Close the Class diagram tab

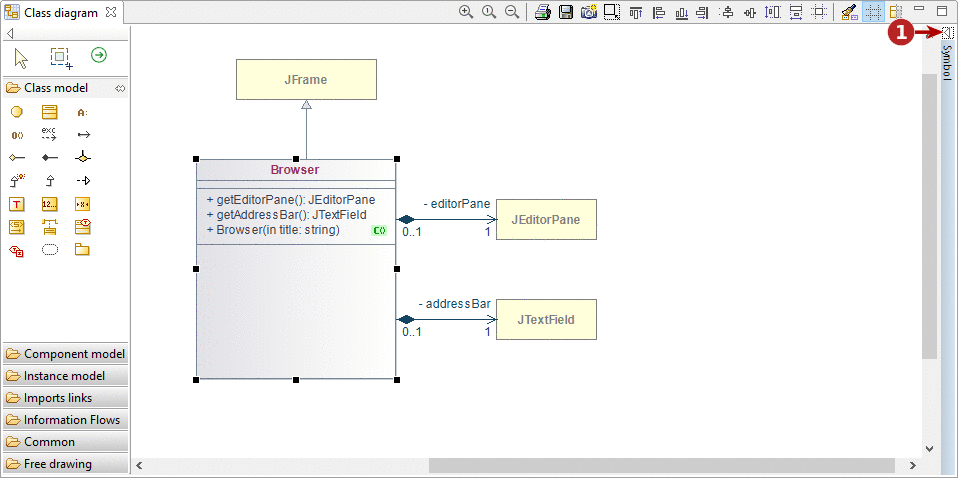tap(111, 13)
